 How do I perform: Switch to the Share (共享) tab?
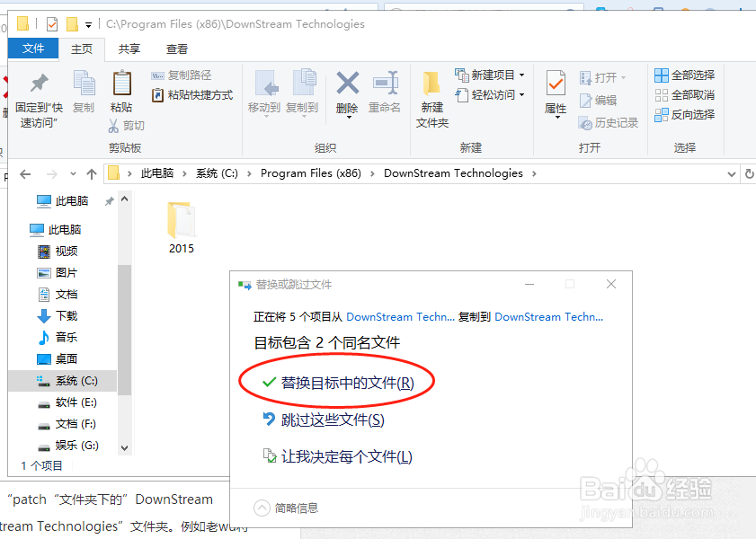pyautogui.click(x=129, y=49)
